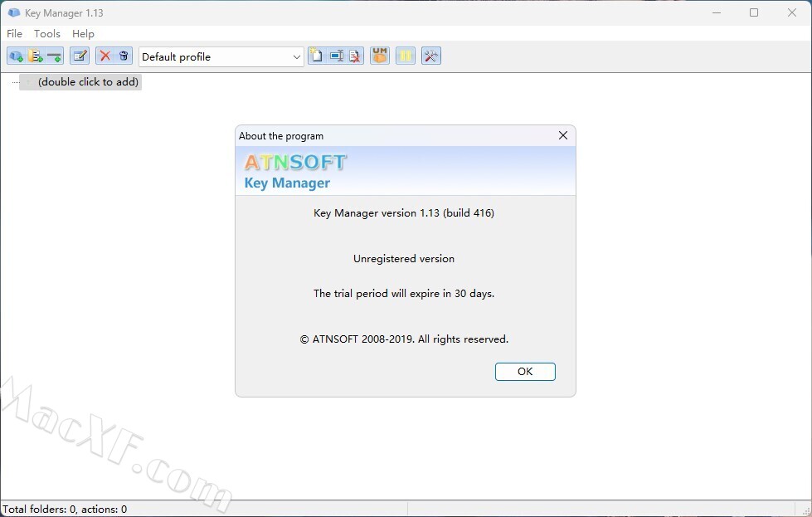Image resolution: width=812 pixels, height=517 pixels.
Task: Open the settings tools icon
Action: point(430,56)
